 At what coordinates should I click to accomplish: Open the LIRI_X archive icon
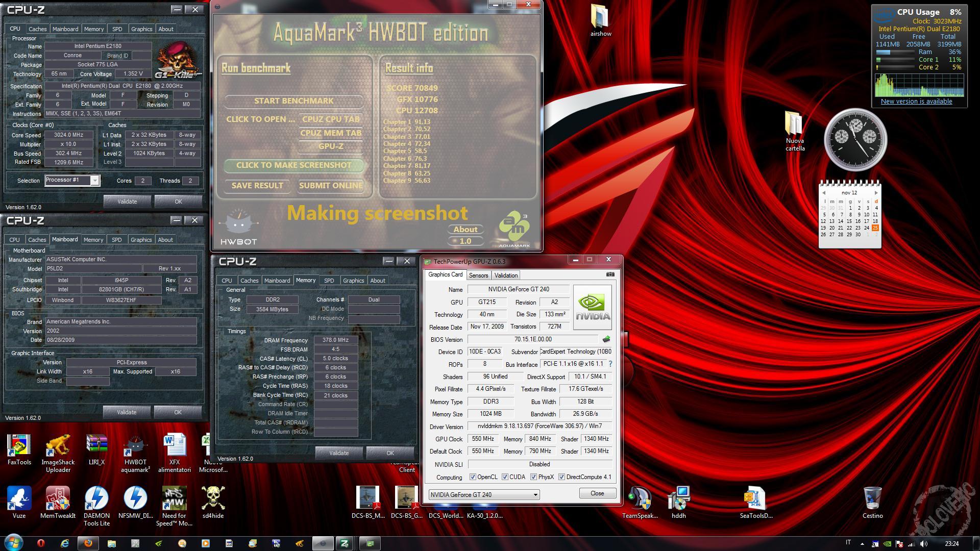(x=96, y=450)
